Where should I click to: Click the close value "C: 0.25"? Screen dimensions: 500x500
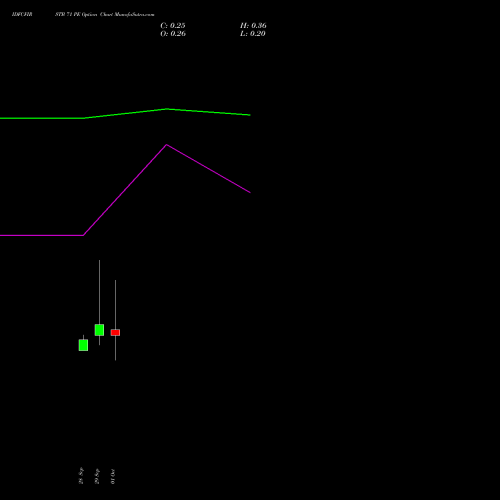[173, 26]
